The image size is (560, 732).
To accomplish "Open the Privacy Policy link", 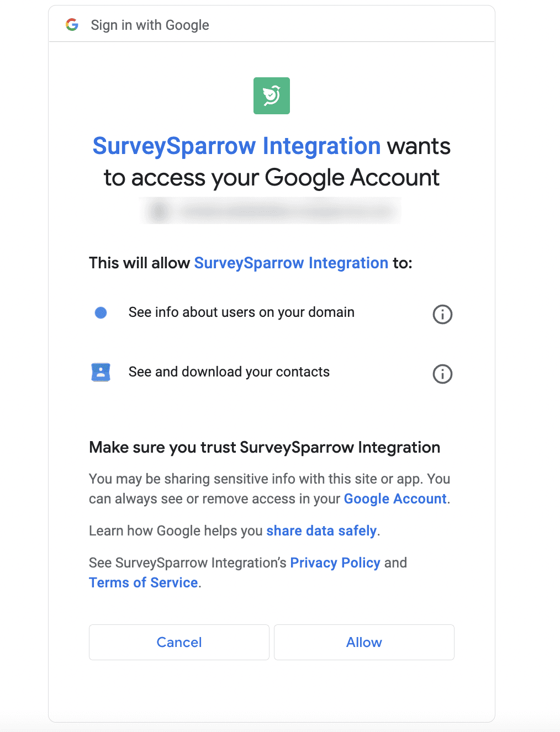I will pyautogui.click(x=335, y=563).
